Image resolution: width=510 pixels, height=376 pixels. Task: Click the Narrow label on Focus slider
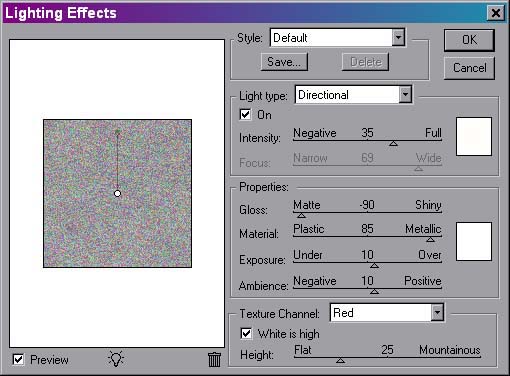[310, 158]
